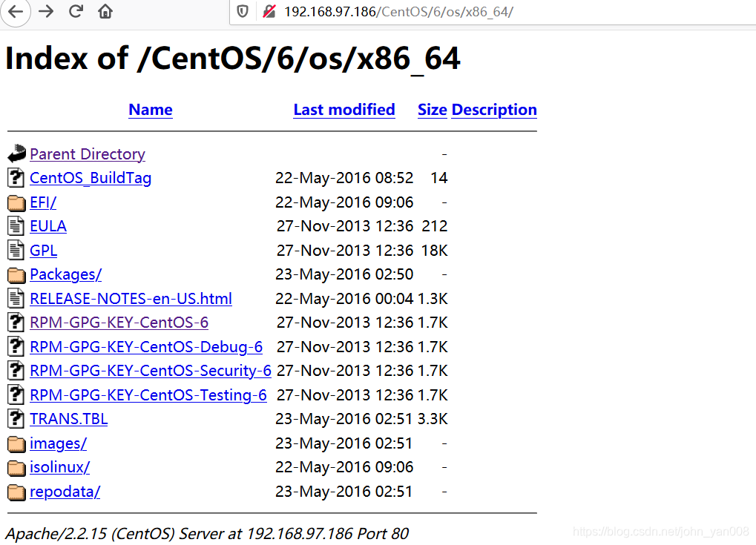The width and height of the screenshot is (756, 545).
Task: Click the TRANS.TBL file icon
Action: click(16, 419)
